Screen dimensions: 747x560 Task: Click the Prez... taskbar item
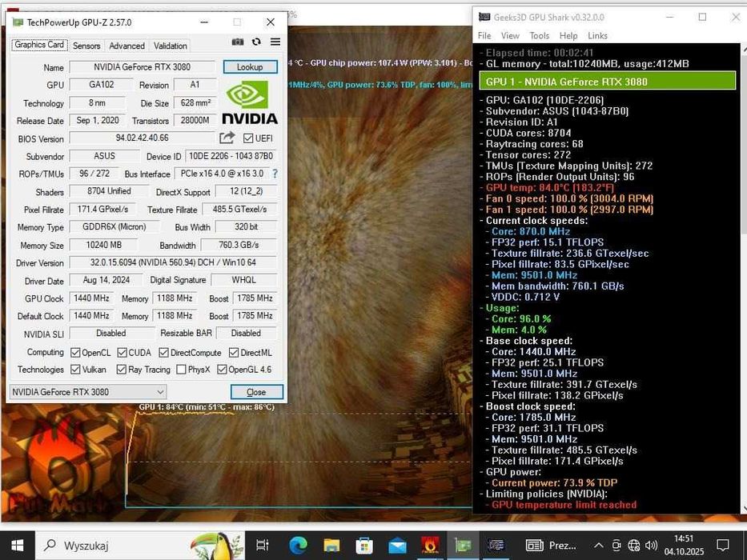click(551, 546)
